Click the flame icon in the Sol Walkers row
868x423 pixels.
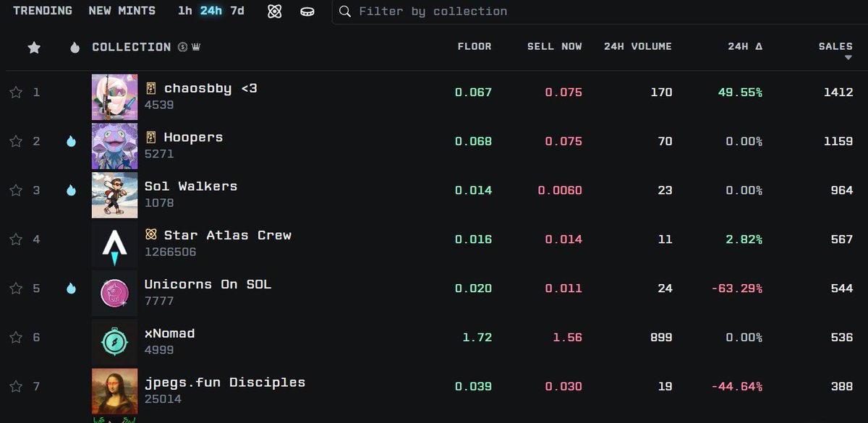pos(71,191)
